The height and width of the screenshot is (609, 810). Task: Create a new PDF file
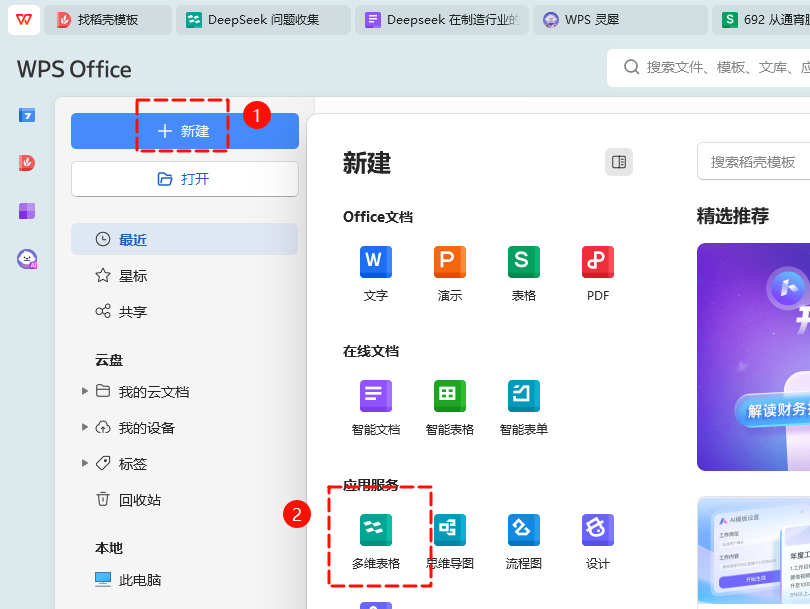598,274
